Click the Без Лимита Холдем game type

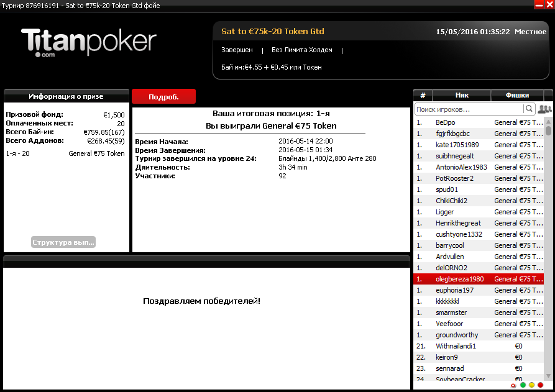302,50
